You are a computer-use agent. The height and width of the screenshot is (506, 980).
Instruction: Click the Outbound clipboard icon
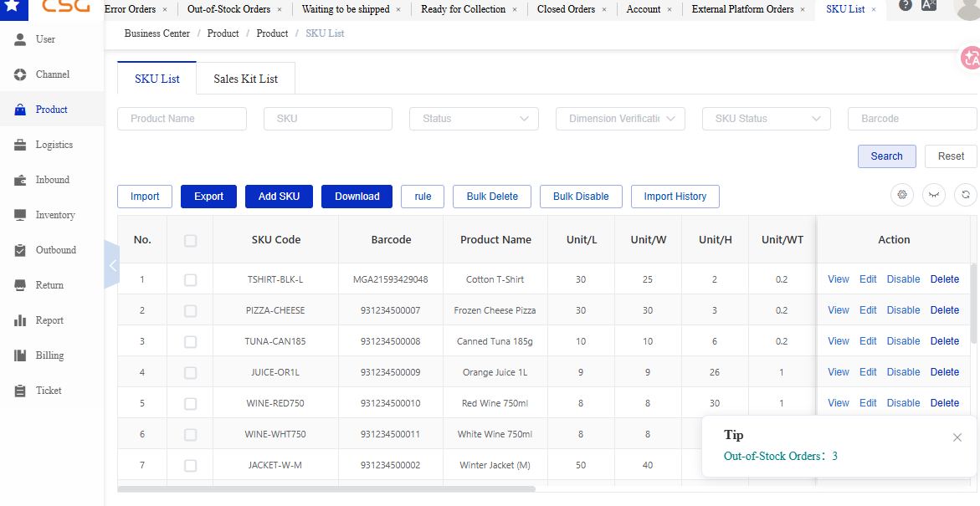point(21,250)
